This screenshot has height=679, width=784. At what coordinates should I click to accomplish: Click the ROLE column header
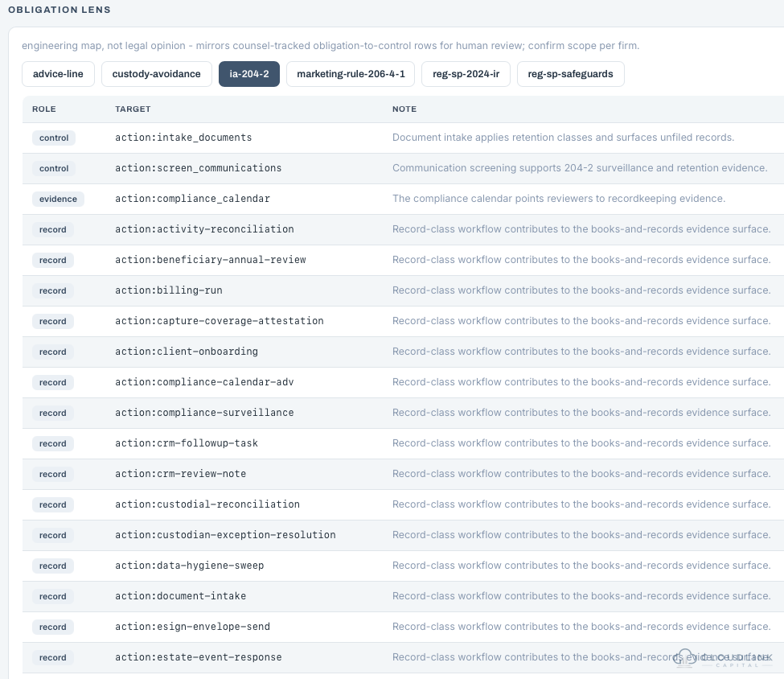pyautogui.click(x=44, y=109)
